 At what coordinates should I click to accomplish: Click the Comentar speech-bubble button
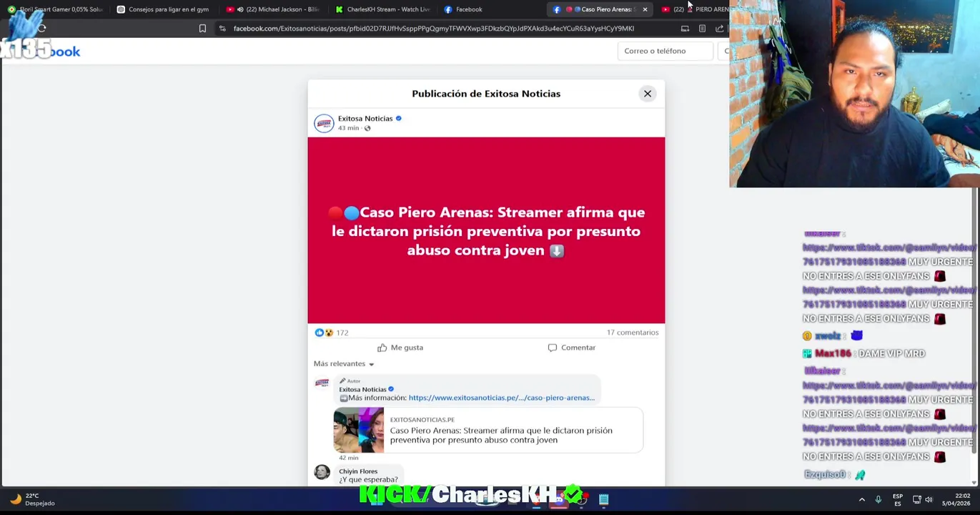[x=571, y=348]
